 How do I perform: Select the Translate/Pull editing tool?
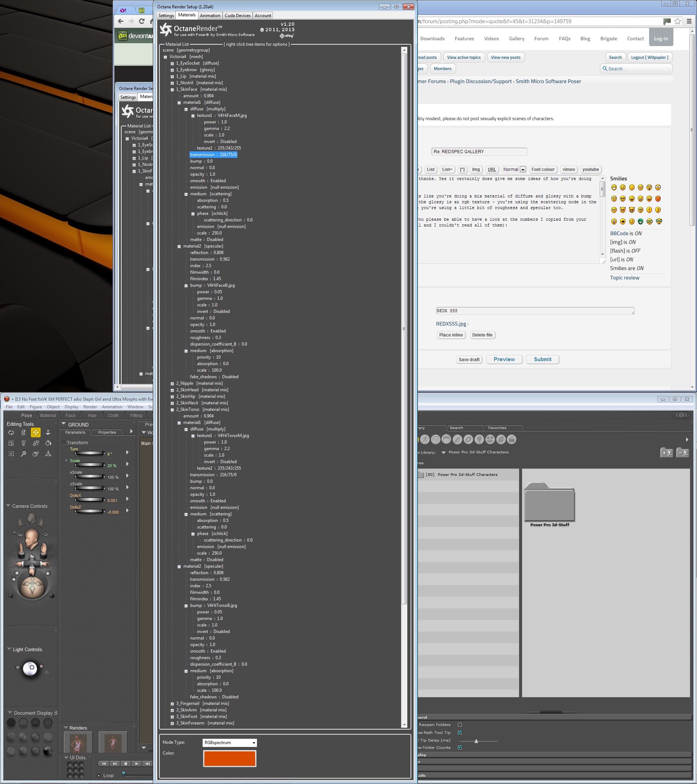tap(36, 433)
